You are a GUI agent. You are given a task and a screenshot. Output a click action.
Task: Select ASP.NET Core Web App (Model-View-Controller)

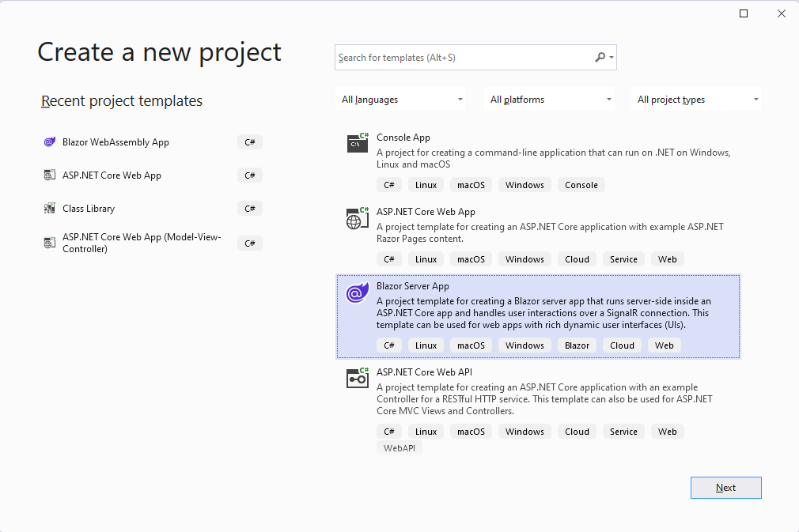click(x=142, y=243)
